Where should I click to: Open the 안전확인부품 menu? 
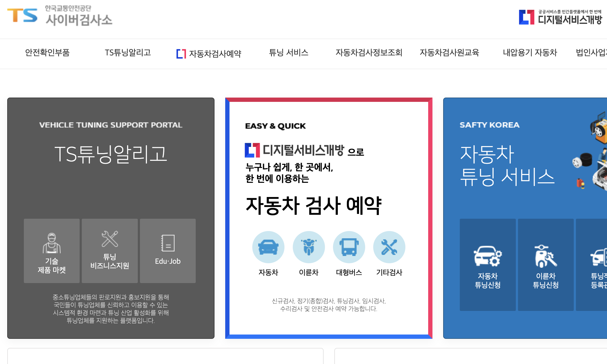coord(47,53)
